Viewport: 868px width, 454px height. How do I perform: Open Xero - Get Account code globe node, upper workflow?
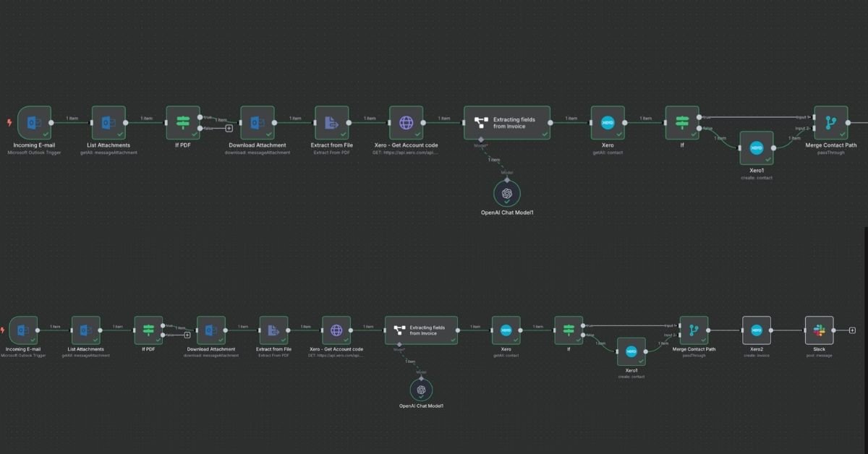click(407, 123)
